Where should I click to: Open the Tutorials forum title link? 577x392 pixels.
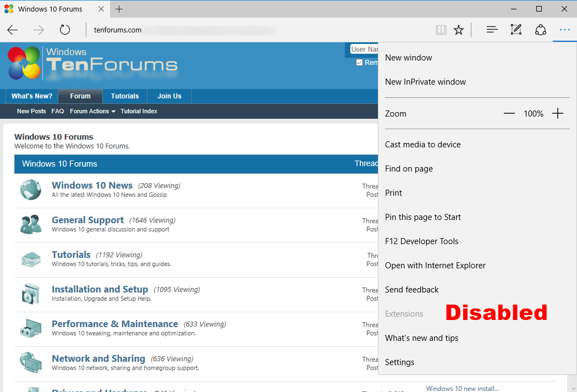pyautogui.click(x=71, y=255)
